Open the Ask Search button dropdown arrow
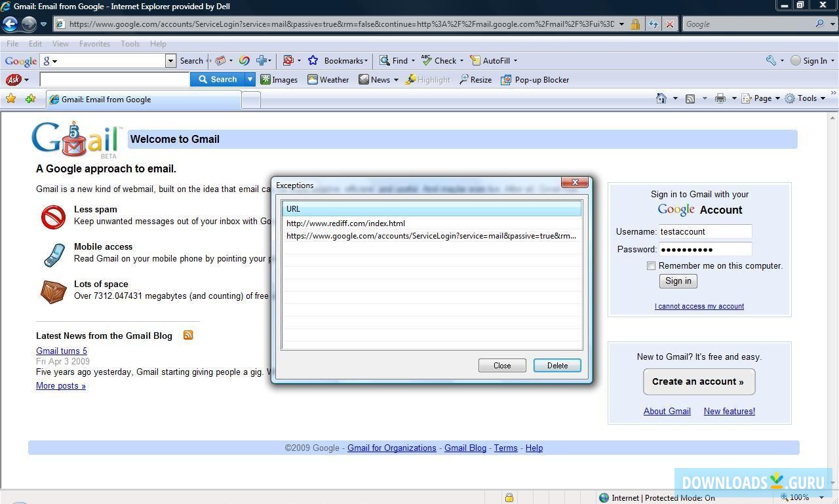 tap(250, 79)
